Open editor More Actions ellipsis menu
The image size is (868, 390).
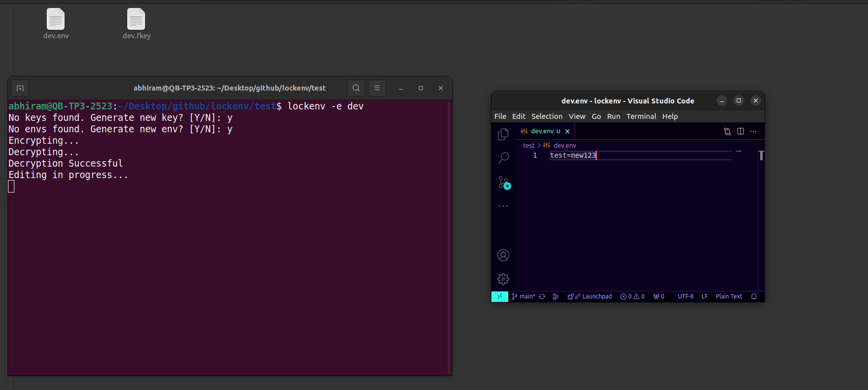[x=753, y=131]
